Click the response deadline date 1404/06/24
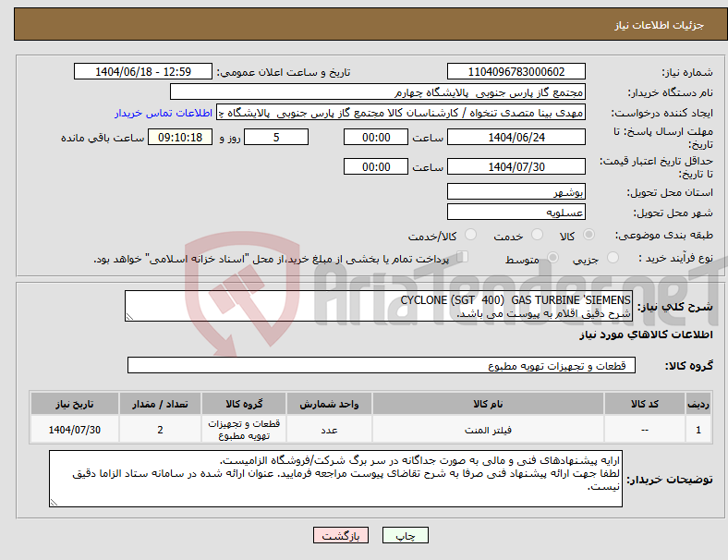This screenshot has width=728, height=560. 516,137
